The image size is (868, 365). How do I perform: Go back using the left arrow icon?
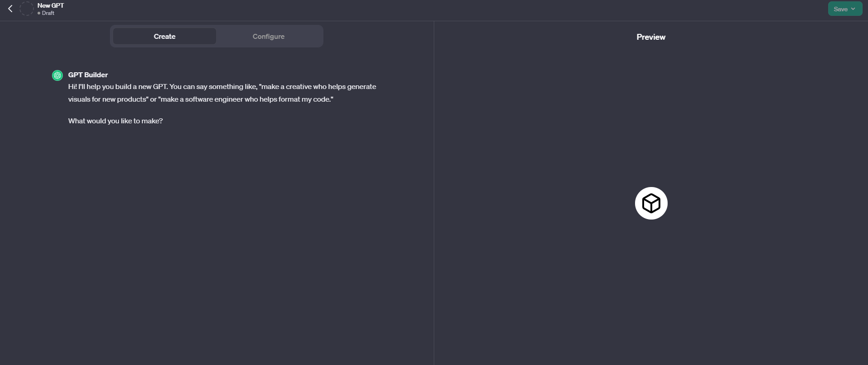coord(10,9)
